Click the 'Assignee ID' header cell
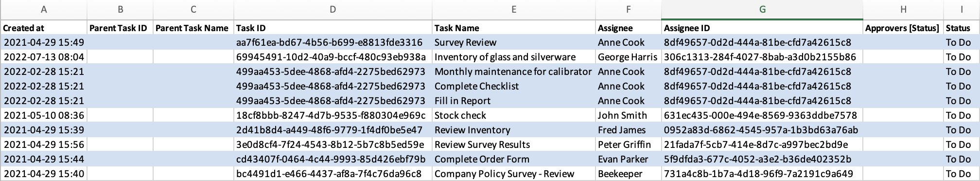This screenshot has height=181, width=980. tap(762, 28)
